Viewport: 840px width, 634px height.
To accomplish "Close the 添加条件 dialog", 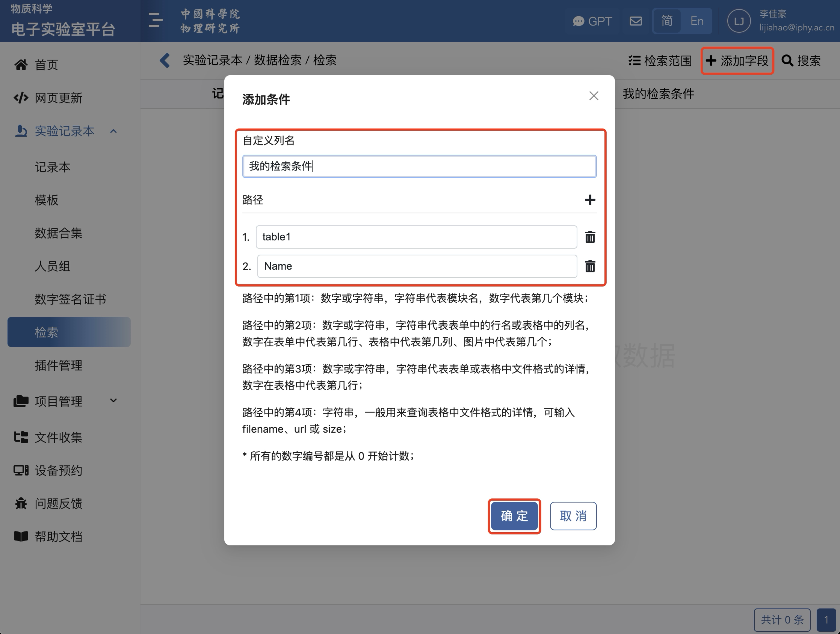I will point(594,96).
